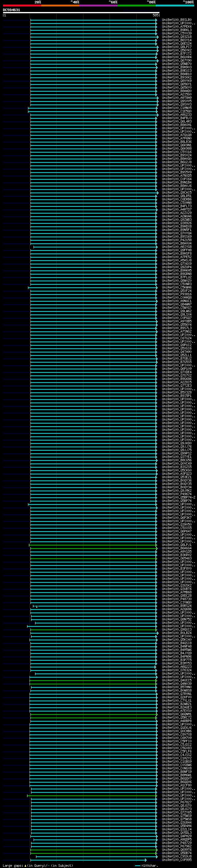The width and height of the screenshot is (197, 868).
Task: Select subject UniRef100_Q93Z18
Action: point(176,37)
